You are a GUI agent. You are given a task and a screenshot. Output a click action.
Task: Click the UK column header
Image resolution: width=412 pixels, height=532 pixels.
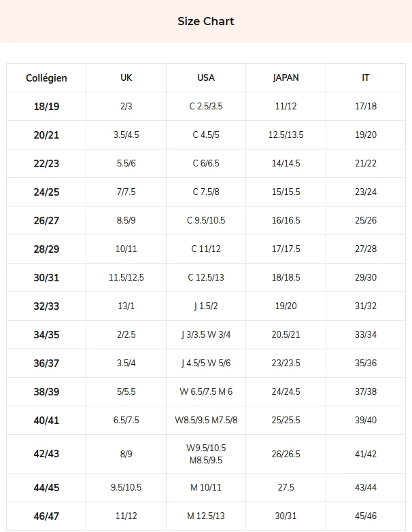pyautogui.click(x=126, y=78)
